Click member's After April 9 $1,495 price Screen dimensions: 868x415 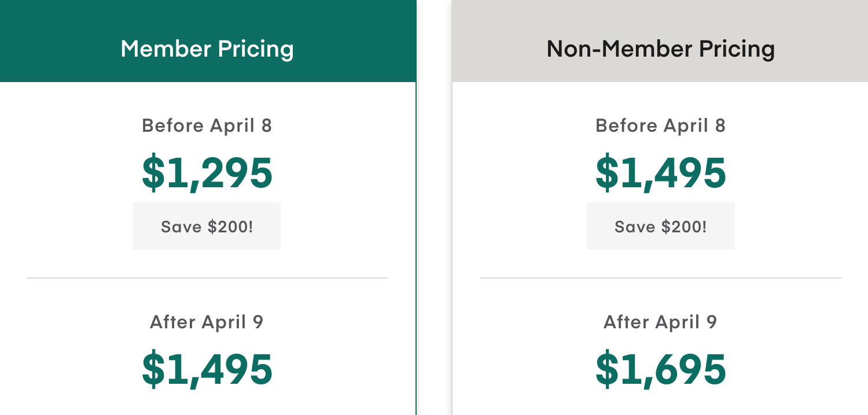point(207,369)
